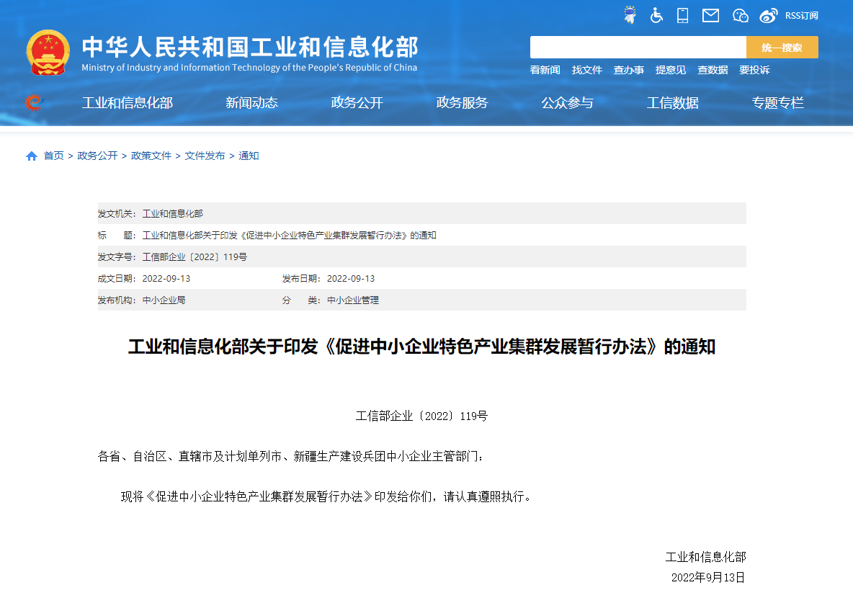Open the WeChat icon in header

[740, 15]
